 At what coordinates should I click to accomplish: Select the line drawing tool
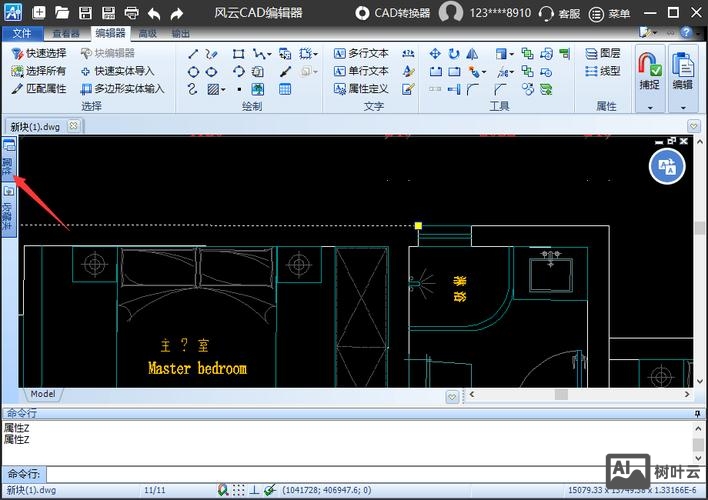point(193,53)
